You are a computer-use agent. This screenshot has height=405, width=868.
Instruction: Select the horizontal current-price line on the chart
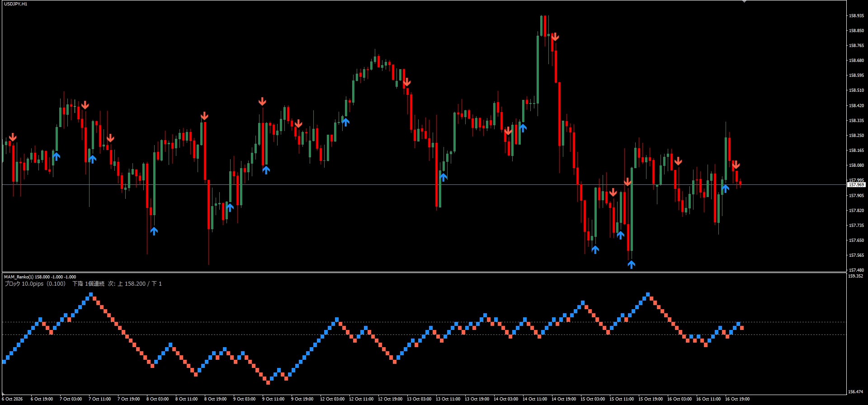click(424, 184)
